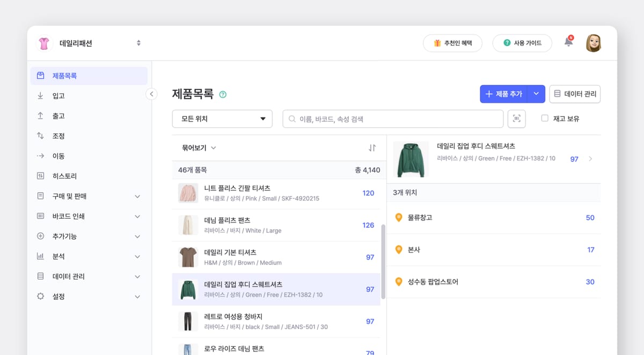Image resolution: width=644 pixels, height=355 pixels.
Task: Click the 데일리 집업 후디 스웨트셔츠 product thumbnail
Action: pos(411,158)
